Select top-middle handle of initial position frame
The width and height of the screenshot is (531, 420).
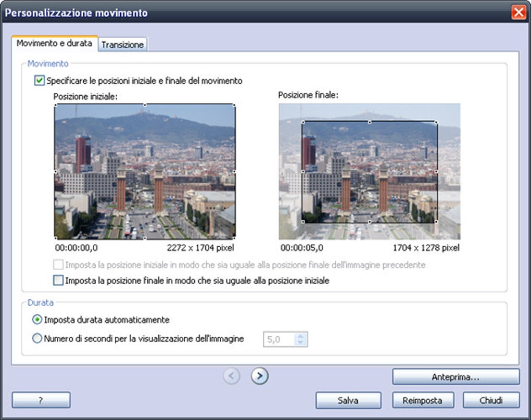(145, 105)
